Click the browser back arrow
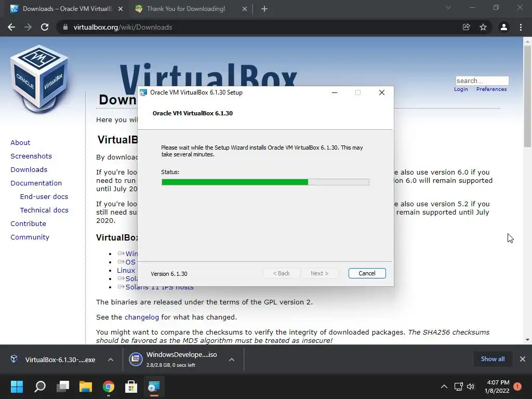This screenshot has width=532, height=399. 11,27
